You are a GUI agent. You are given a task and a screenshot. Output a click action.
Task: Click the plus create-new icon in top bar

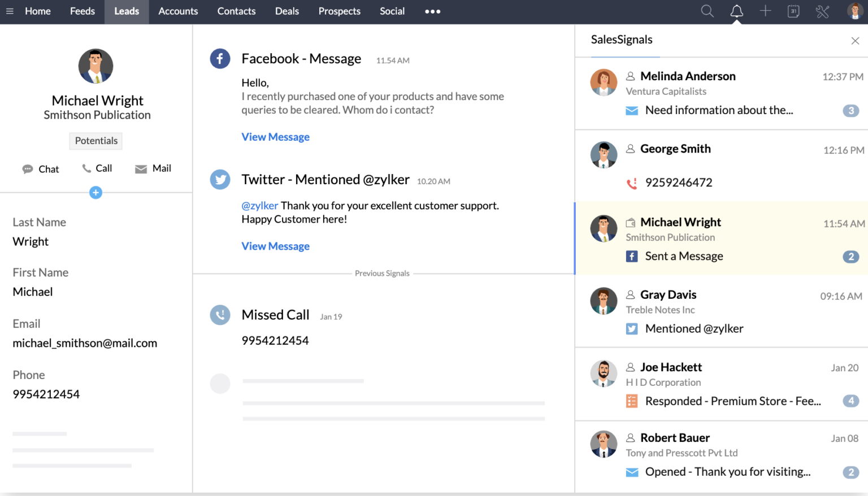coord(765,11)
